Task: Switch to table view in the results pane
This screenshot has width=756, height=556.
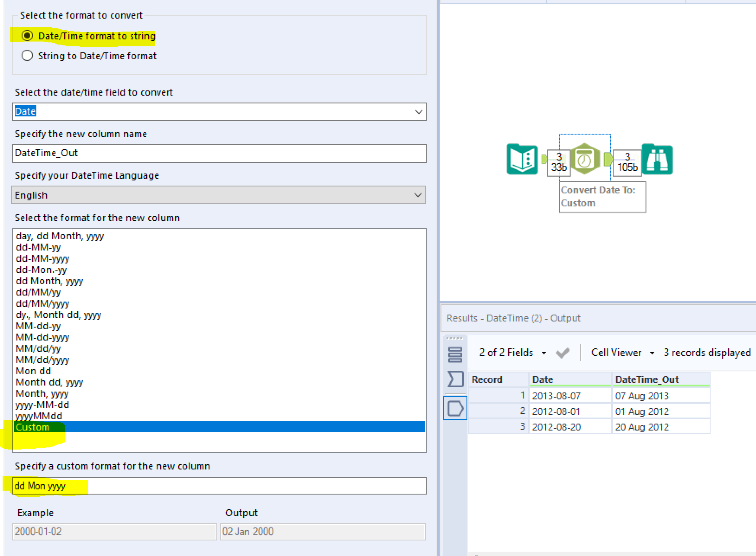Action: pyautogui.click(x=455, y=354)
